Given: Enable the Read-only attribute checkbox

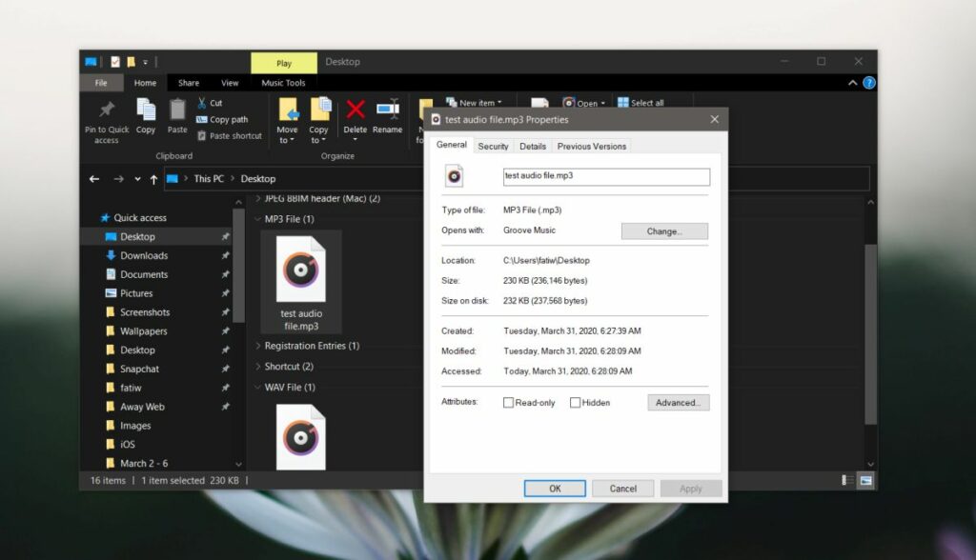Looking at the screenshot, I should tap(509, 402).
